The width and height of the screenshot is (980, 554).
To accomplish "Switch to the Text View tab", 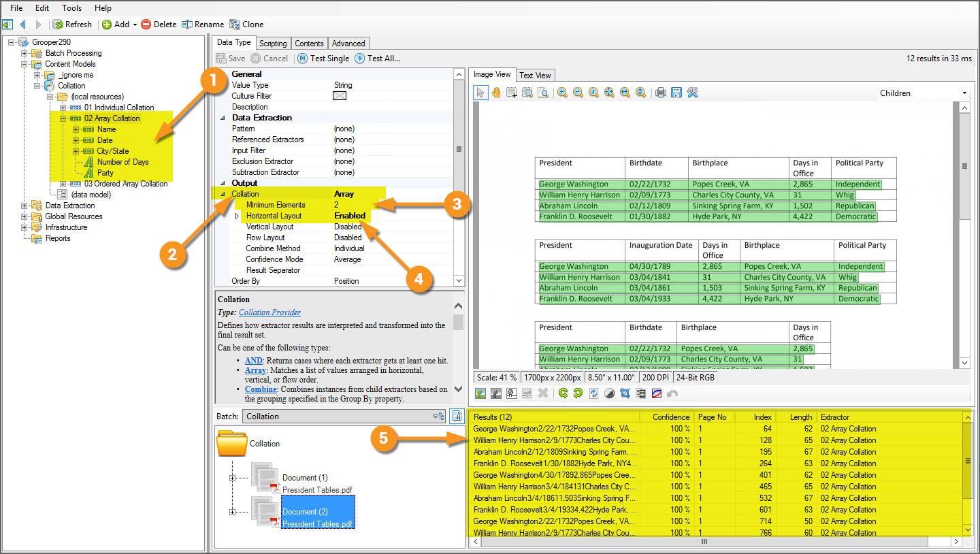I will pyautogui.click(x=535, y=75).
